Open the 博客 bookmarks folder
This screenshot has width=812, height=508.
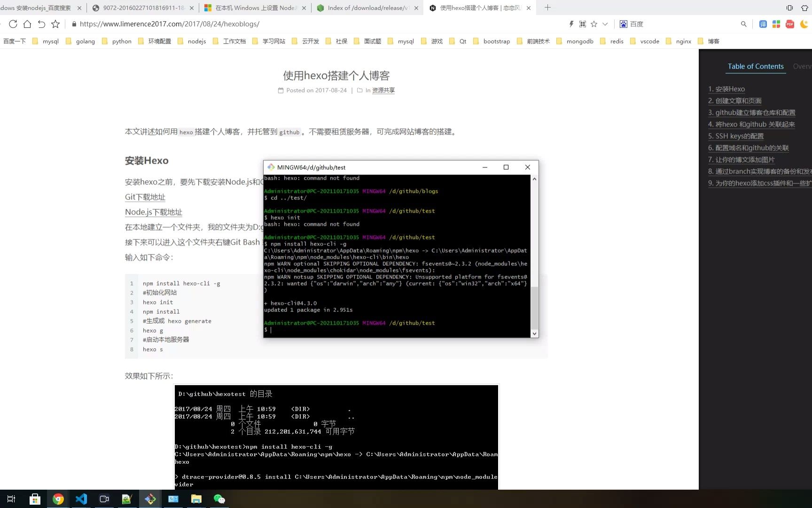click(x=709, y=41)
